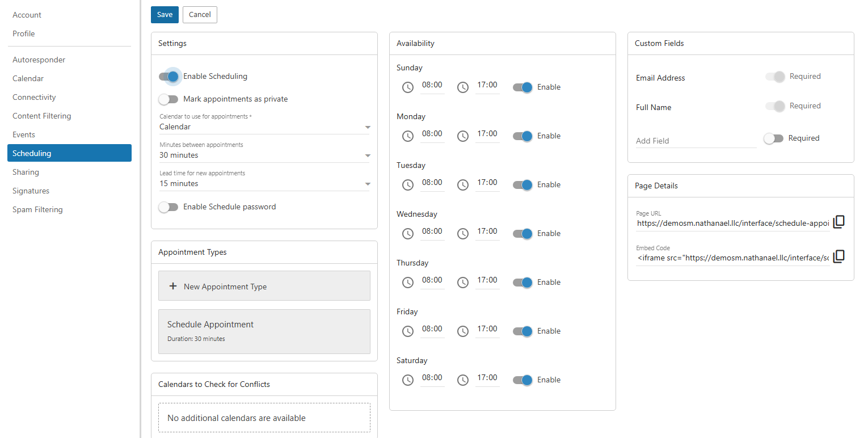The image size is (868, 438).
Task: Click the clock icon for Sunday start time
Action: pos(407,87)
